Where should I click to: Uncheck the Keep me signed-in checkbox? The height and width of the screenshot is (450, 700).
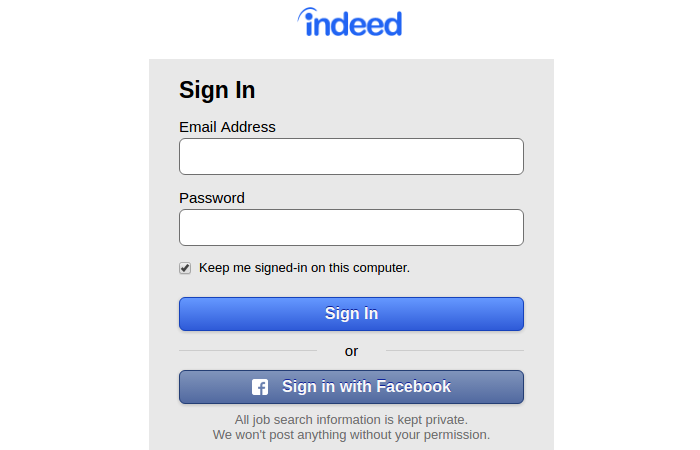(x=185, y=268)
